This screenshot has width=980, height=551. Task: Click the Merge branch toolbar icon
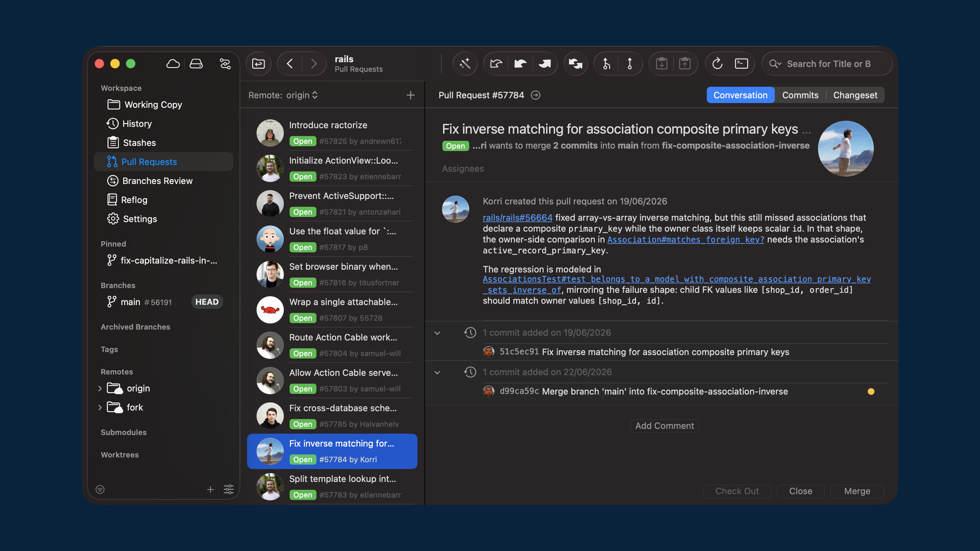click(606, 64)
